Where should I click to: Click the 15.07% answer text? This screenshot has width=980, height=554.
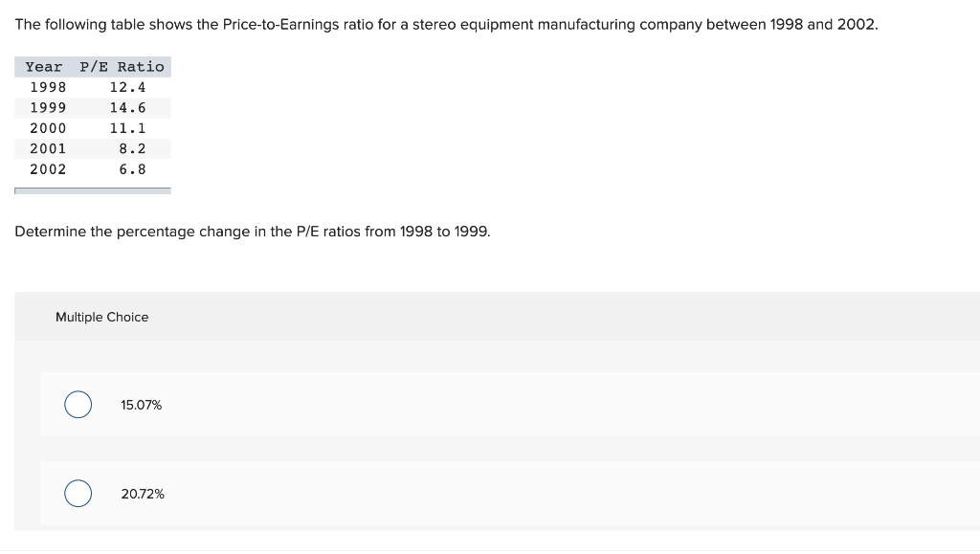pos(142,406)
